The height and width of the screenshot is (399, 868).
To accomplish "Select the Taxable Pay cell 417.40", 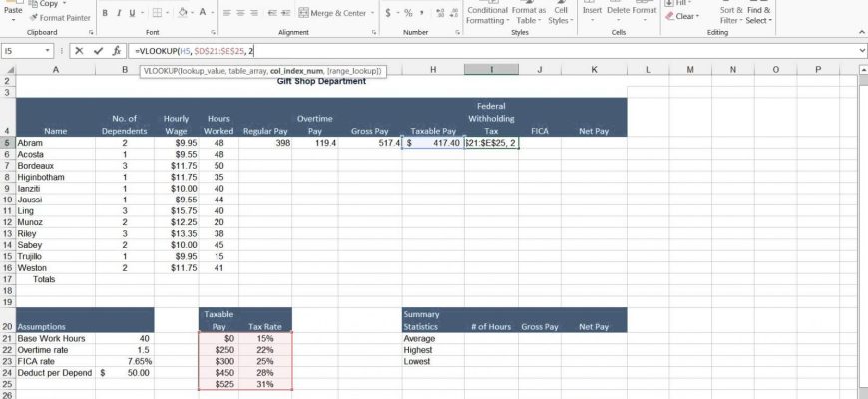I will tap(433, 143).
